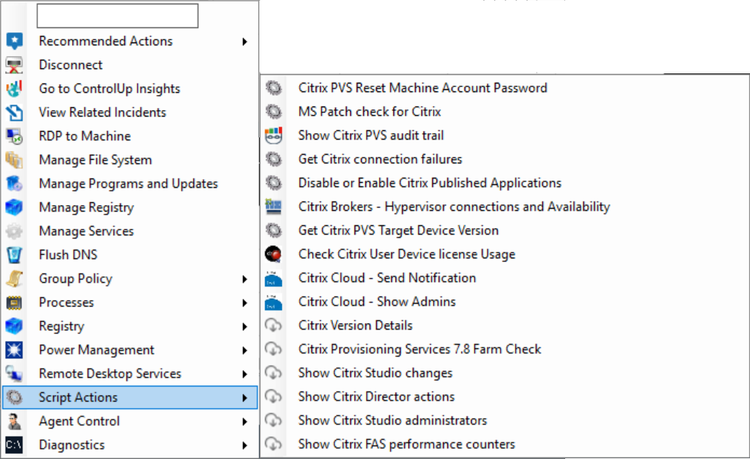The width and height of the screenshot is (750, 459).
Task: Click the Get Citrix connection failures gear icon
Action: 274,159
